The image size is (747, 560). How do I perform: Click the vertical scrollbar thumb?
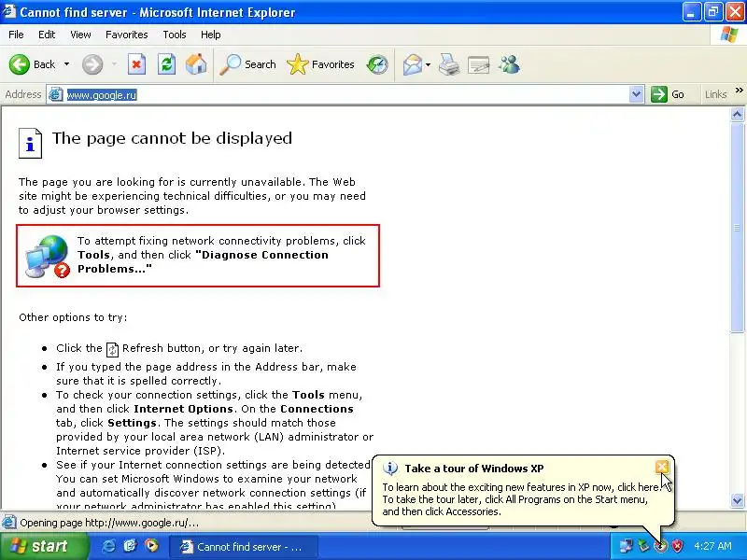(x=737, y=228)
